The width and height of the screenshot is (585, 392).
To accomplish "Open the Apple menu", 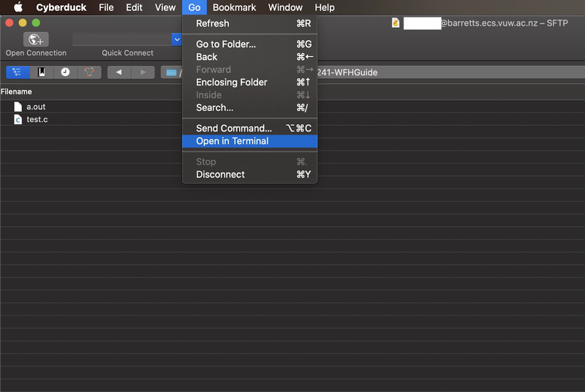I will pyautogui.click(x=18, y=7).
